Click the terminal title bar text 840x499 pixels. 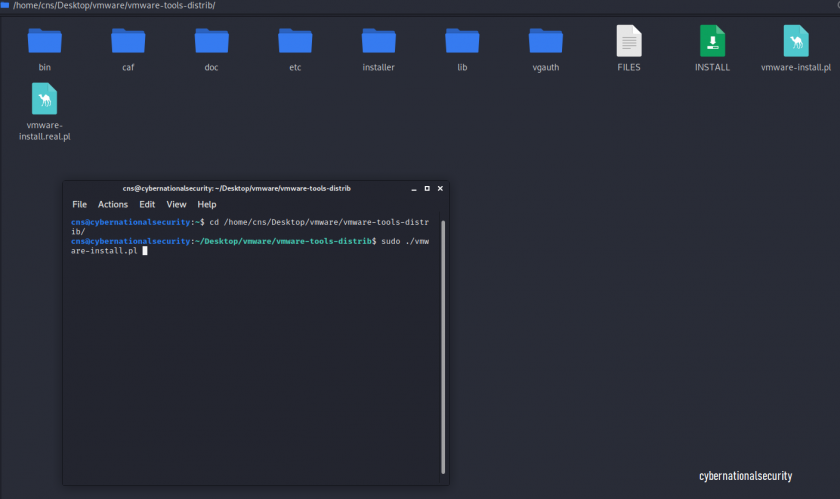236,189
